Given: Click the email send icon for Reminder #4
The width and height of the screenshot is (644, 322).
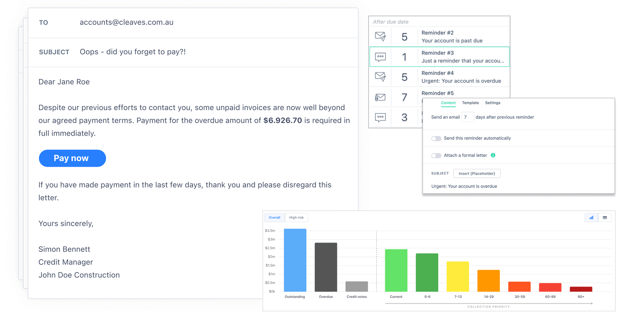Looking at the screenshot, I should [380, 76].
